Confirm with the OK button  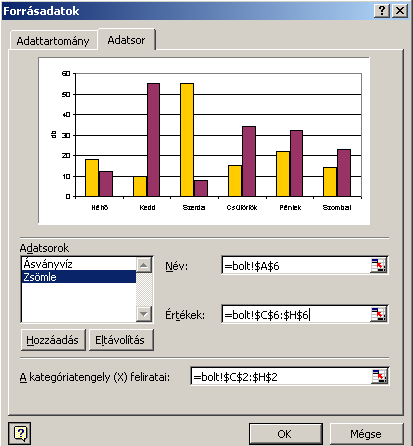286,434
